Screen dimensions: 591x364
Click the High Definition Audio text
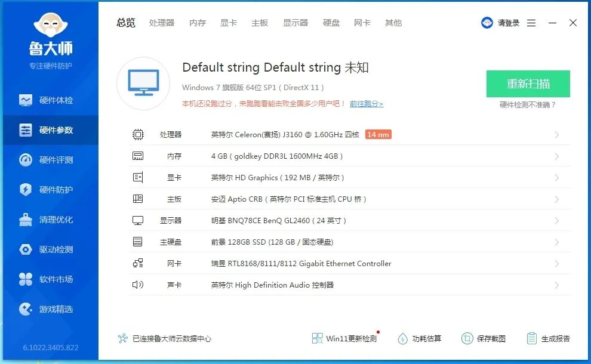(x=272, y=285)
